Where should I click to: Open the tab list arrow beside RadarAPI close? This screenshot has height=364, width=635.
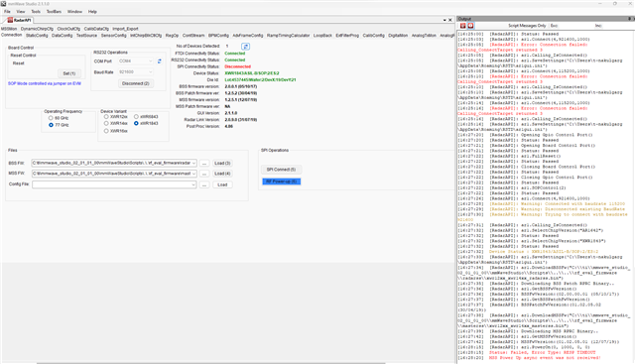444,20
